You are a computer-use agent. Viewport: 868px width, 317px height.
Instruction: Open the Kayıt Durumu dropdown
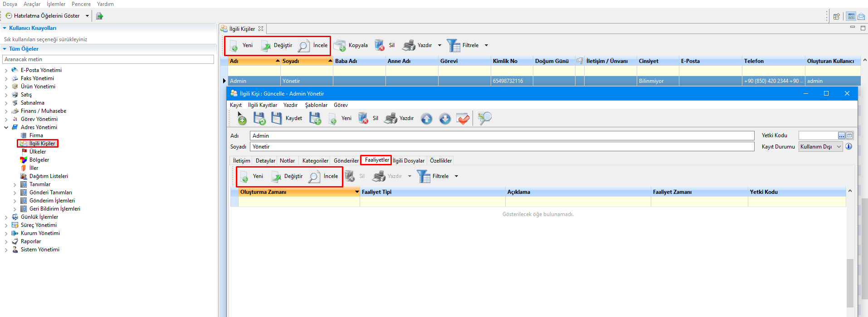tap(839, 147)
